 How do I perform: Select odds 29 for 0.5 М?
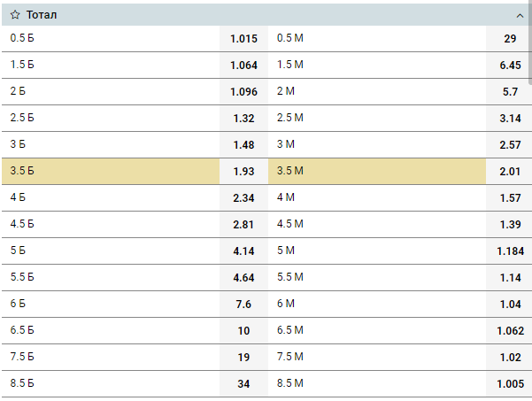tap(509, 38)
